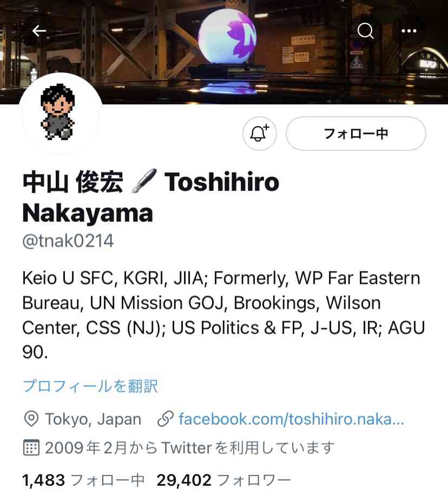448x496 pixels.
Task: Tap the back arrow icon
Action: tap(39, 31)
